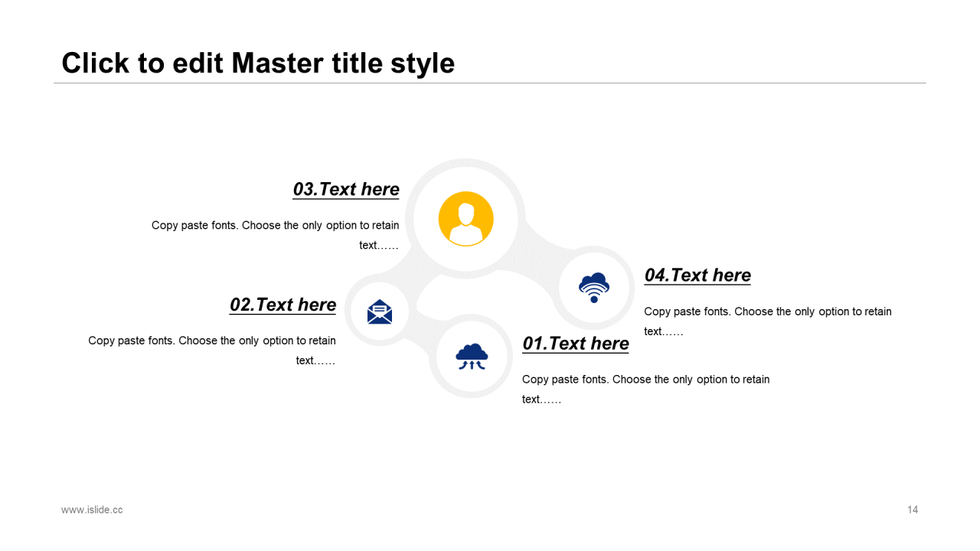Select the body text beneath '01.Text here'
This screenshot has width=980, height=551.
(x=645, y=389)
